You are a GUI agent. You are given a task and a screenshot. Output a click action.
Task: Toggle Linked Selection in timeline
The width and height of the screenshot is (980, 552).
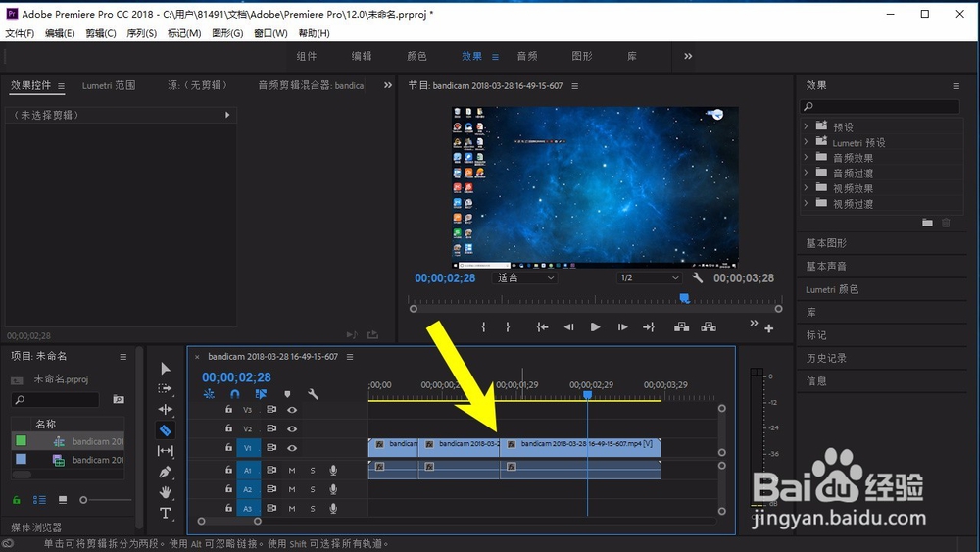click(x=262, y=394)
